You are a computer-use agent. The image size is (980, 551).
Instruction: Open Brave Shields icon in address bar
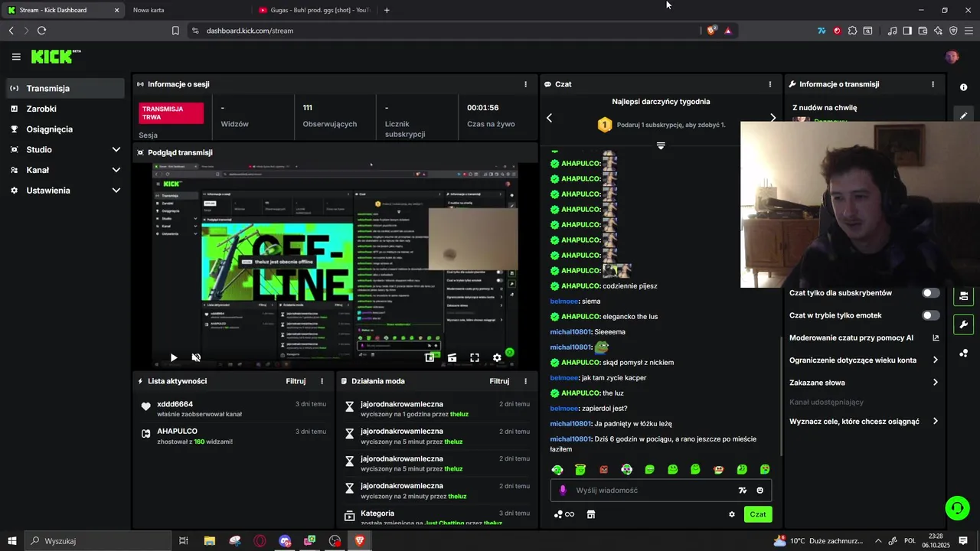[712, 31]
